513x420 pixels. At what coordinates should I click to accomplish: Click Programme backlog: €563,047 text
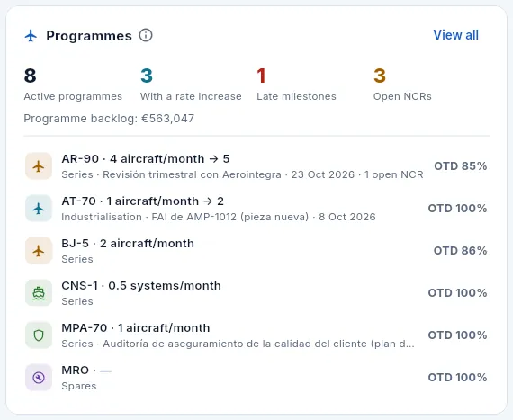click(x=109, y=119)
